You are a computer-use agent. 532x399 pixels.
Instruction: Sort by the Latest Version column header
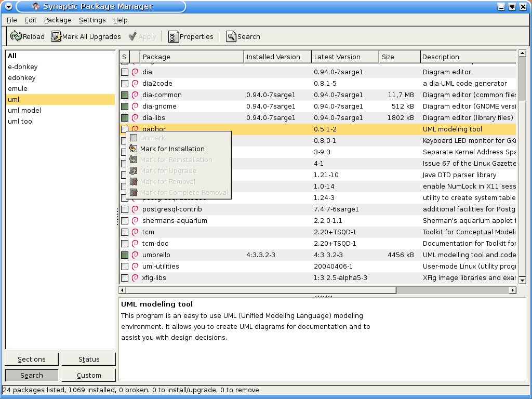coord(345,57)
